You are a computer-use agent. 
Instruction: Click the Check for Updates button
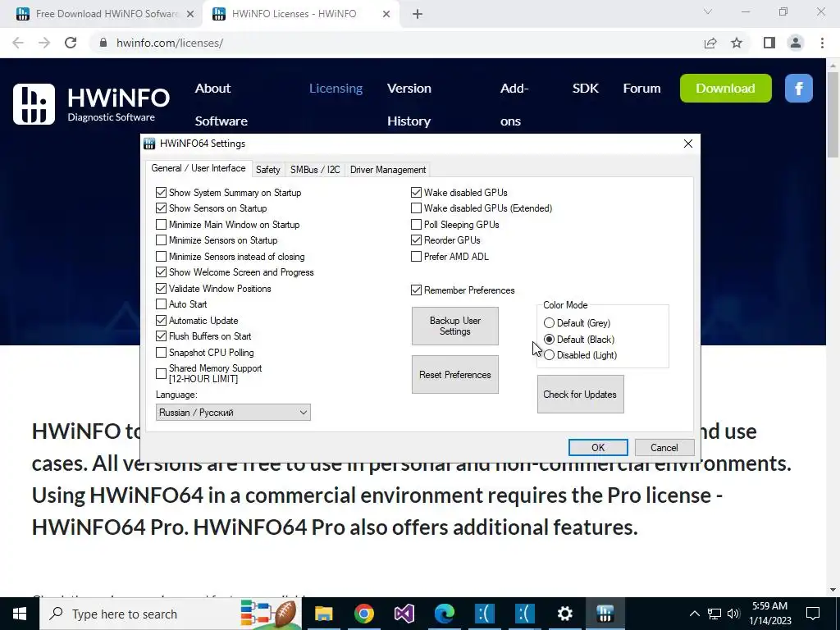(580, 395)
